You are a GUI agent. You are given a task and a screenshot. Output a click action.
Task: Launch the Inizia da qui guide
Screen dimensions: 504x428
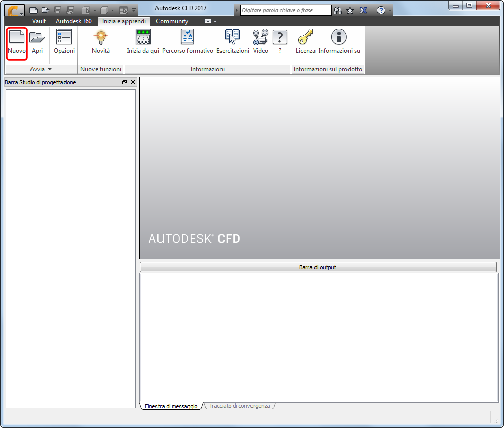(143, 42)
